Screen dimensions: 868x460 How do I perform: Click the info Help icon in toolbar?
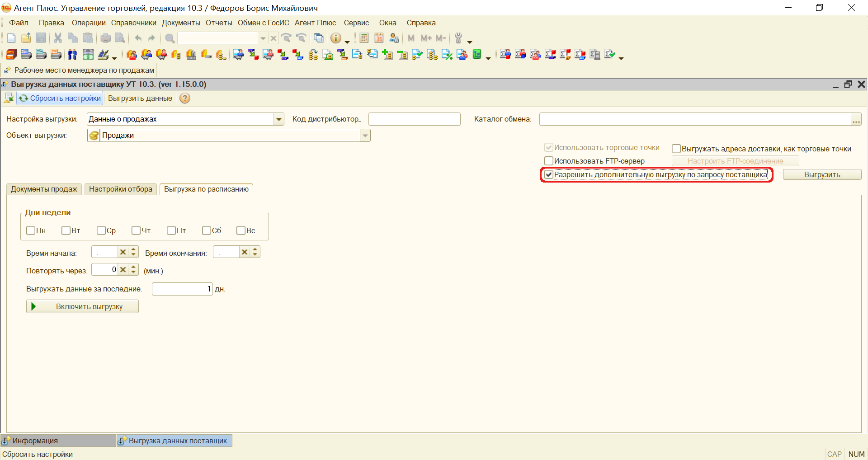point(335,38)
